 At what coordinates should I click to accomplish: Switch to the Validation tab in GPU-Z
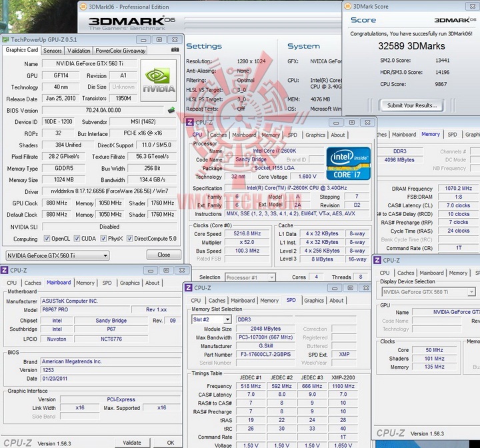[79, 51]
